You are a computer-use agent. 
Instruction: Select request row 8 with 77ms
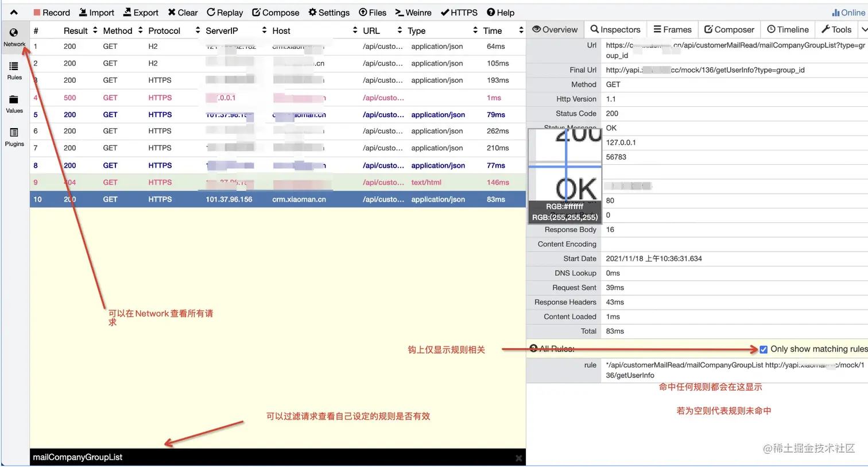pyautogui.click(x=278, y=165)
